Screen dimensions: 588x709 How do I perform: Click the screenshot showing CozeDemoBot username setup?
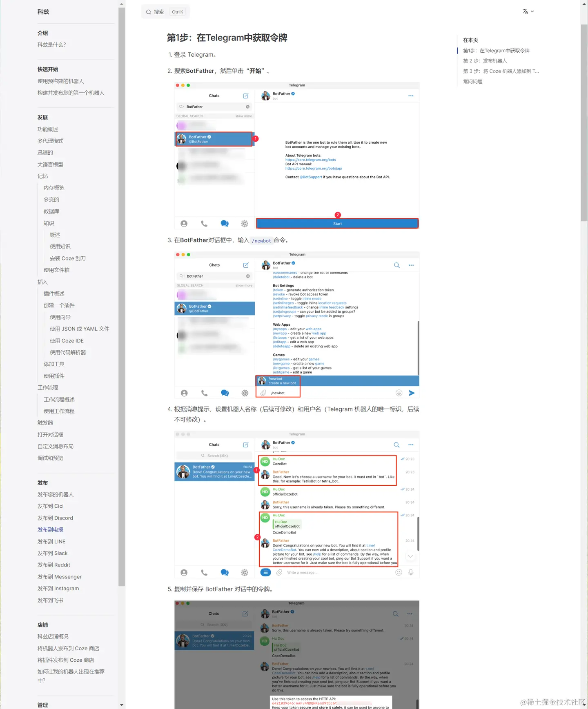coord(297,505)
